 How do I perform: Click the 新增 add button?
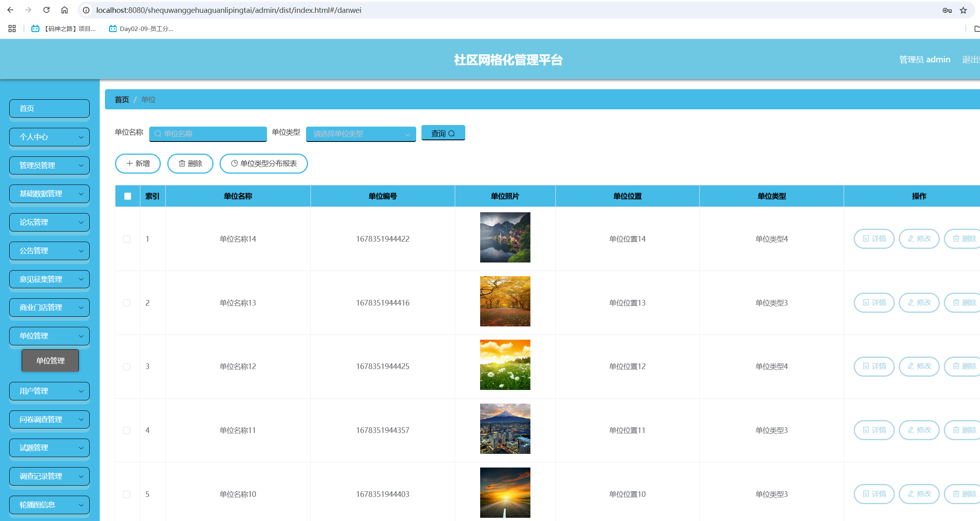pos(138,164)
